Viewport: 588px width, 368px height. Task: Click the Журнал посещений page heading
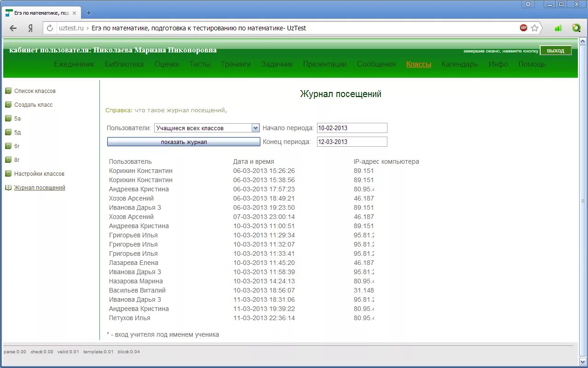pyautogui.click(x=340, y=94)
